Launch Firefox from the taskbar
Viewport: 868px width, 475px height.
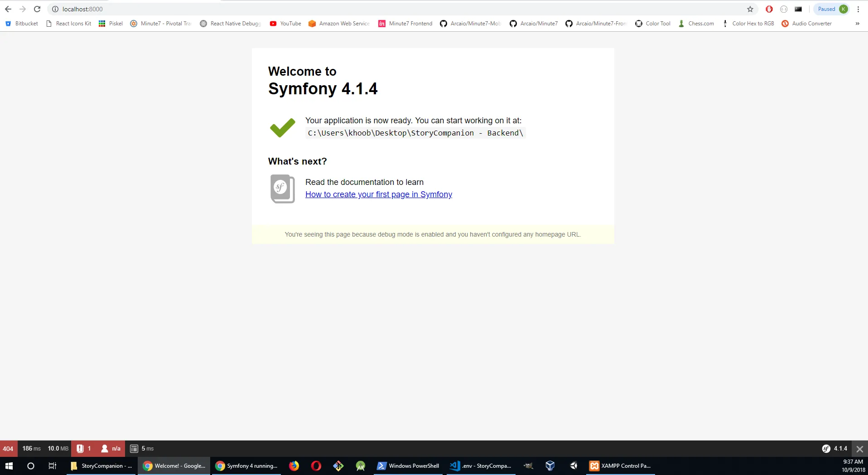tap(294, 466)
